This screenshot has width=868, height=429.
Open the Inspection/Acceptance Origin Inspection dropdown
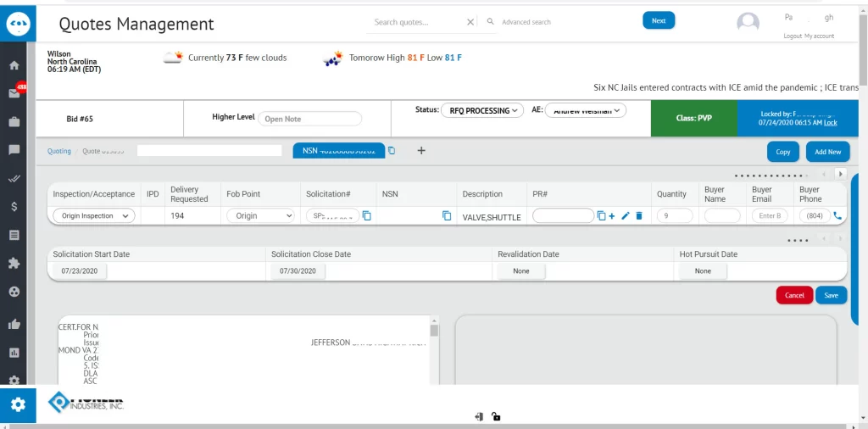click(x=93, y=216)
